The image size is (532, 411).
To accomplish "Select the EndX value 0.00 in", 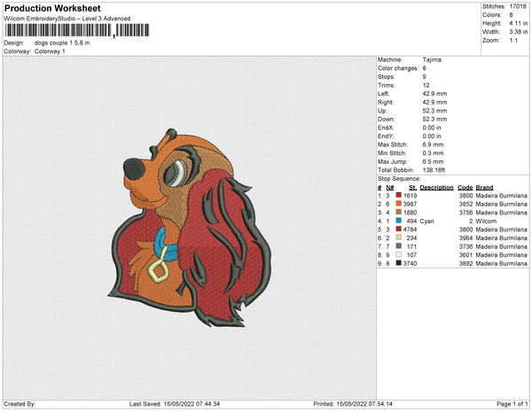I will 432,128.
